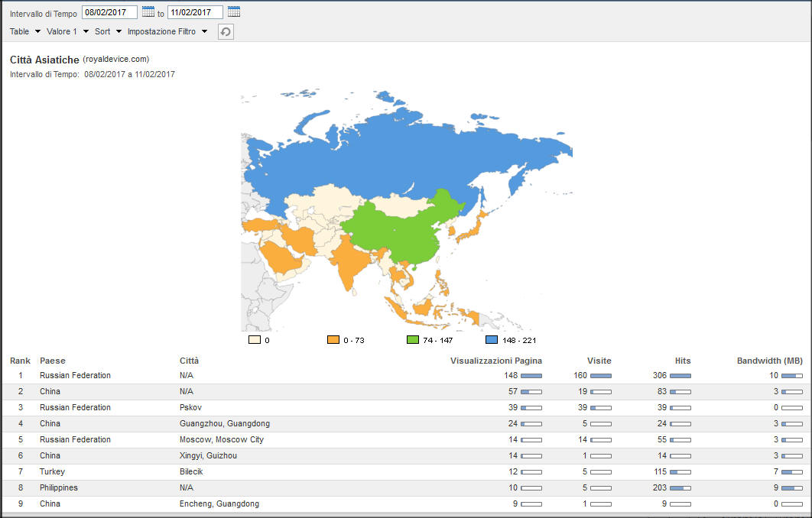Click Philippines in the Paese column
This screenshot has width=812, height=518.
click(x=59, y=487)
